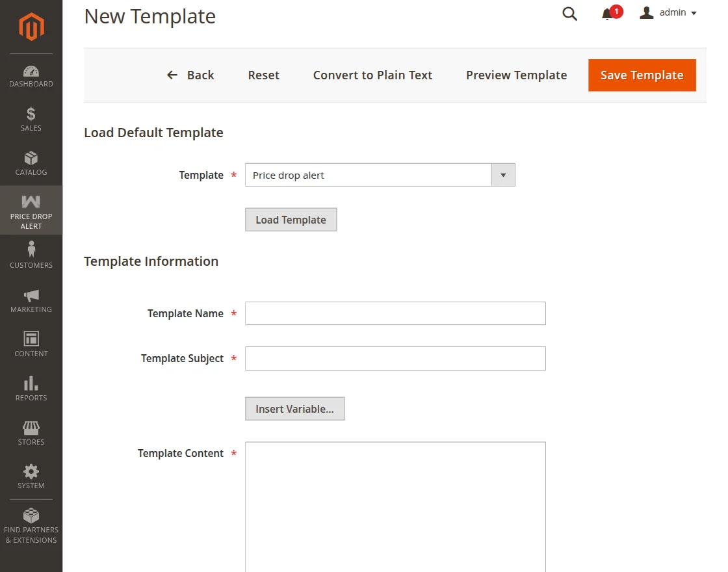
Task: Click the Insert Variable button
Action: pyautogui.click(x=294, y=409)
